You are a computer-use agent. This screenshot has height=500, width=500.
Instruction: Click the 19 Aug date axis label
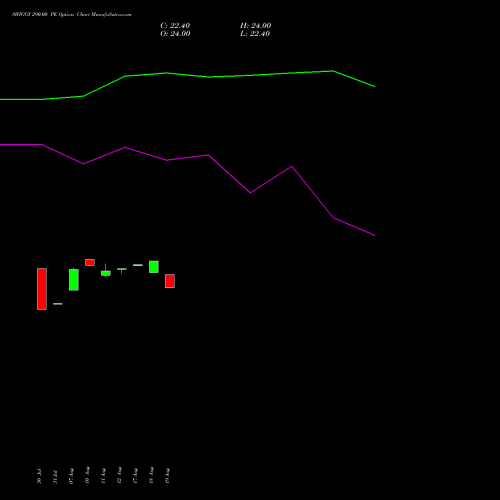[167, 476]
